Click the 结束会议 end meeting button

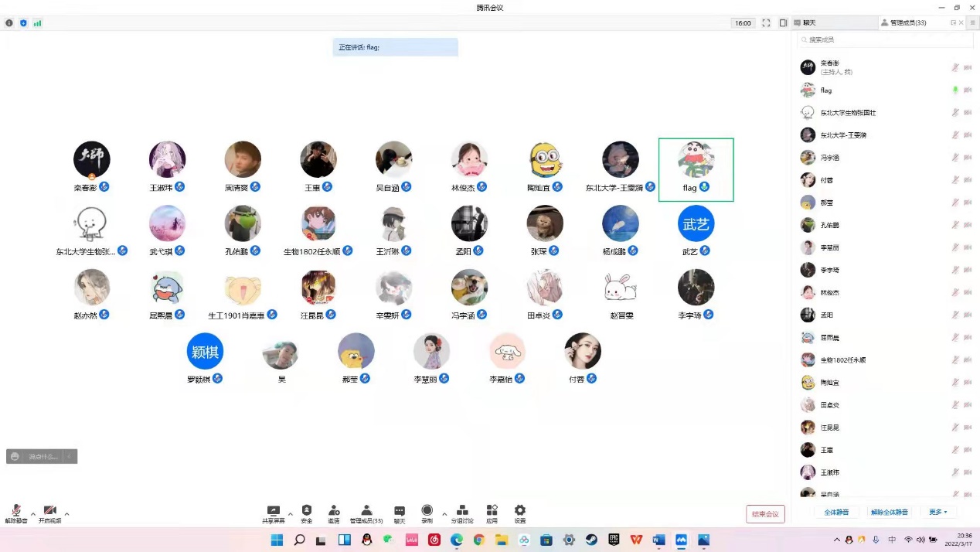pyautogui.click(x=765, y=514)
